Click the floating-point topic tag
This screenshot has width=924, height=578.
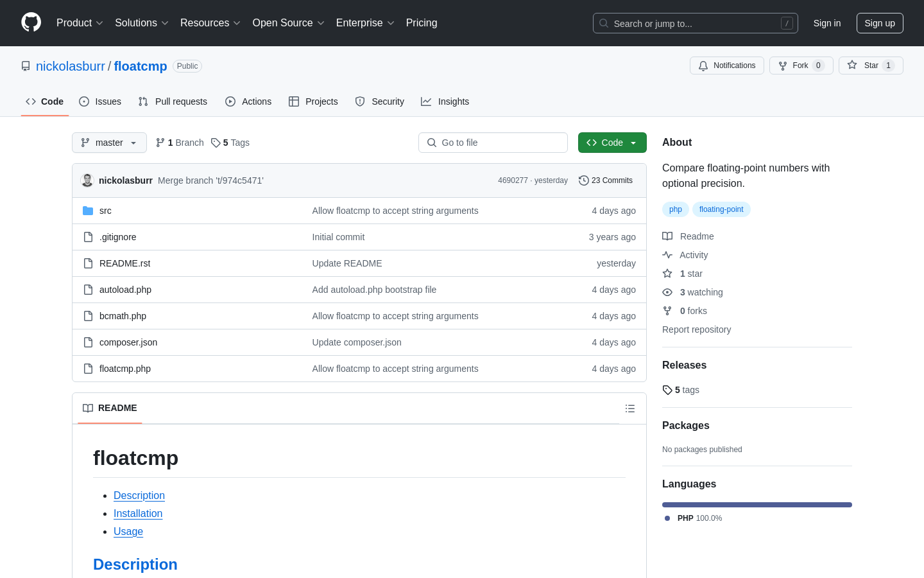coord(721,209)
